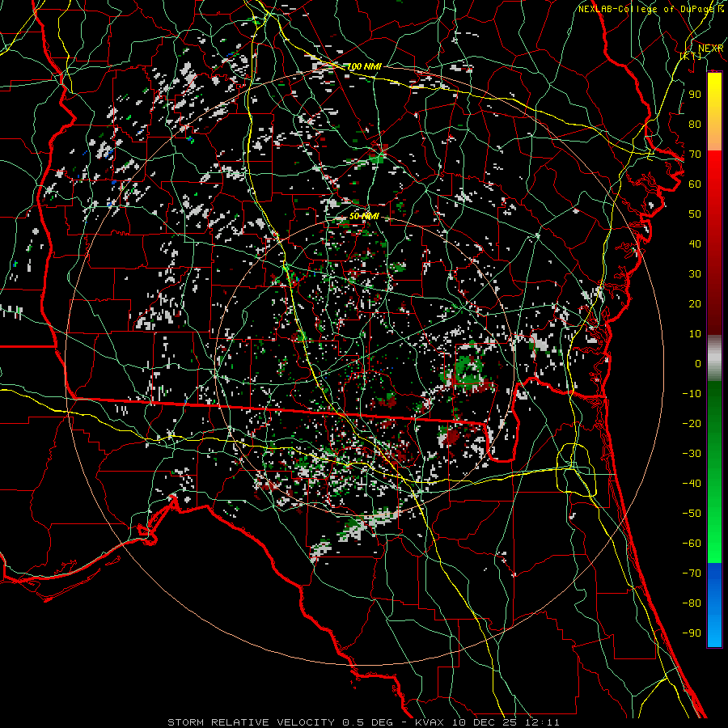Select the 70 label on velocity scale
Viewport: 728px width, 728px height.
(x=695, y=154)
